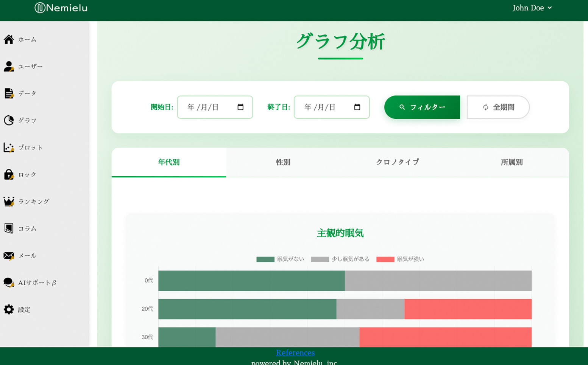Open the Lock padlock icon
Viewport: 588px width, 365px height.
[x=9, y=174]
